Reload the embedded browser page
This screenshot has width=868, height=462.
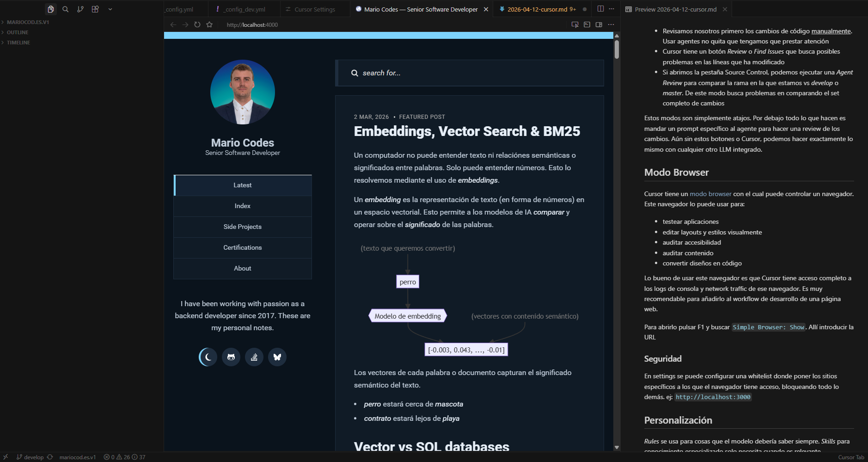pos(197,25)
